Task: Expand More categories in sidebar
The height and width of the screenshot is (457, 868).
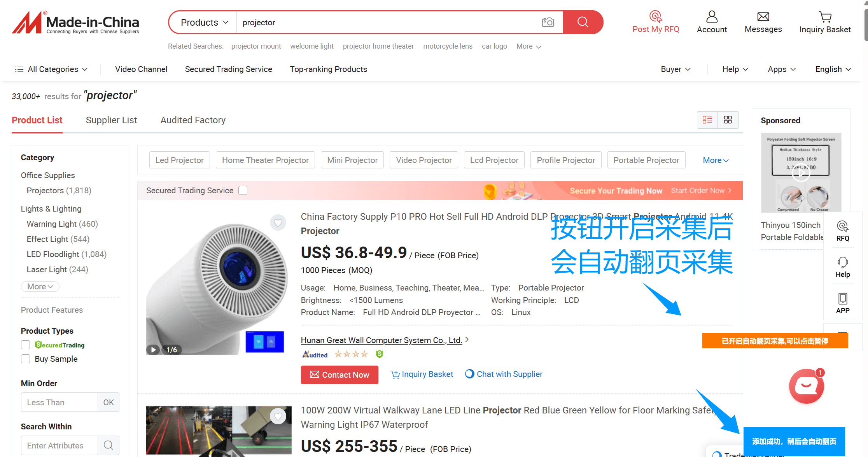Action: click(x=40, y=287)
